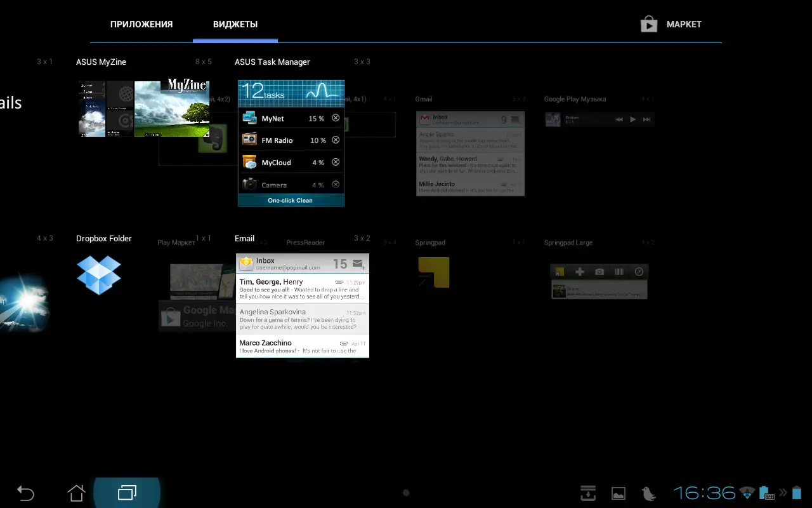Tap the MyNet app icon
Image resolution: width=812 pixels, height=508 pixels.
click(x=249, y=118)
